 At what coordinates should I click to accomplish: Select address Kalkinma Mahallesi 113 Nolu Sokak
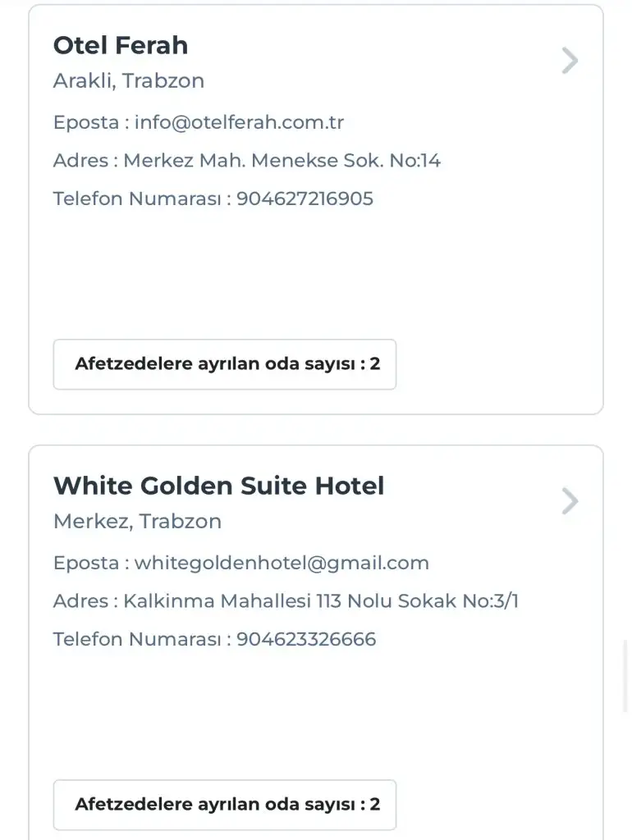coord(321,601)
